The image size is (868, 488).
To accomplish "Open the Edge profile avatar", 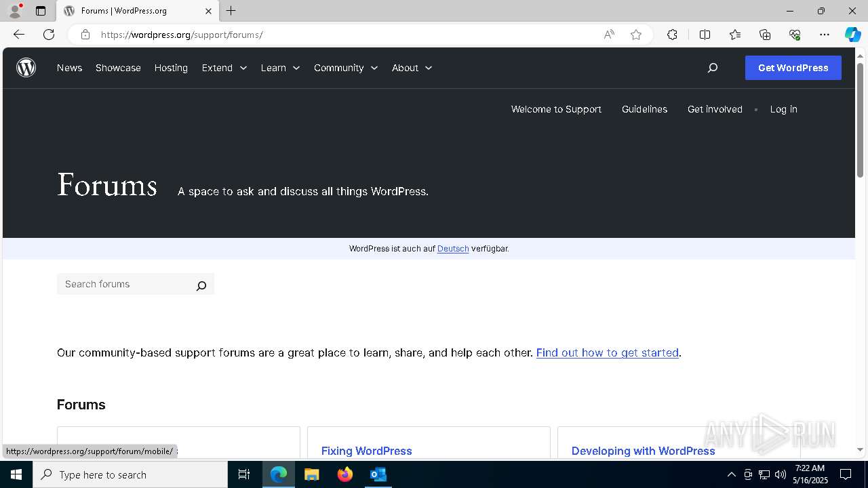I will (15, 11).
